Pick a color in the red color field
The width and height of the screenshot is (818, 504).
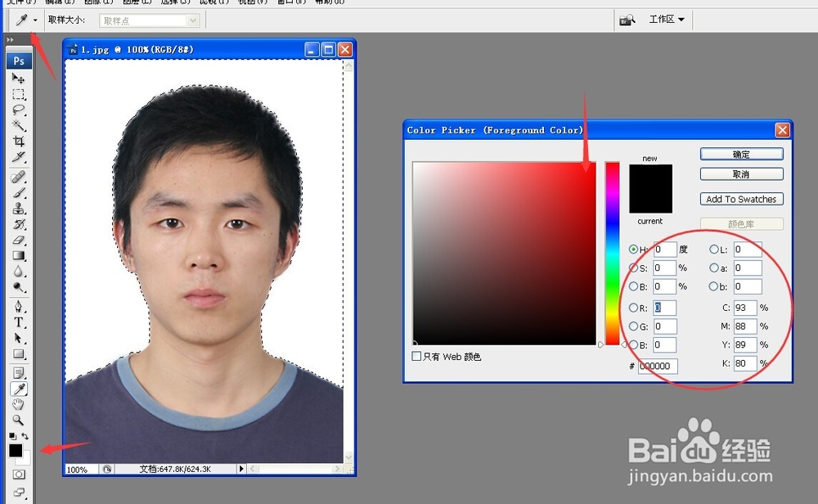[504, 253]
